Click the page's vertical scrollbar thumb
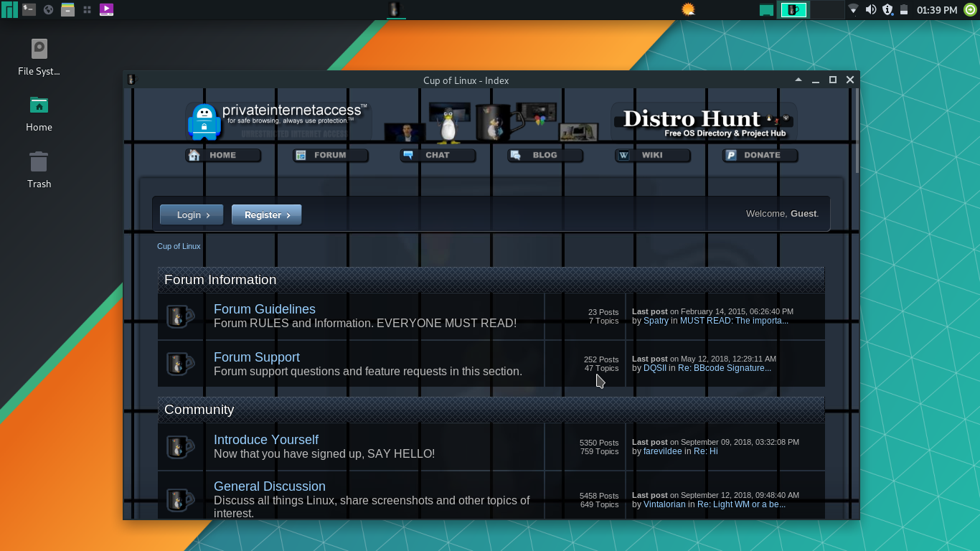The width and height of the screenshot is (980, 551). (857, 131)
